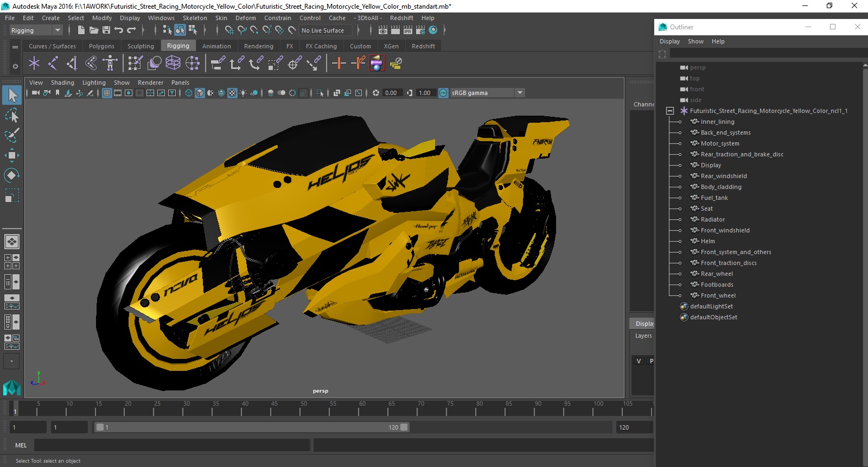
Task: Click Select by hierarchy mode icon
Action: [167, 30]
